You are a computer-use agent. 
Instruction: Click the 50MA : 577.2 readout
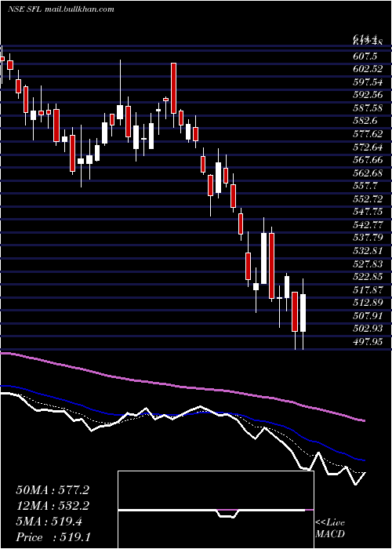[x=53, y=490]
